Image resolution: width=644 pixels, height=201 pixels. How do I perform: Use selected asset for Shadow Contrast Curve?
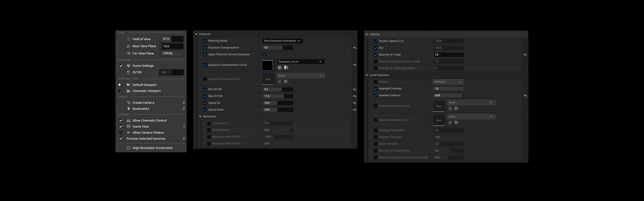click(450, 123)
